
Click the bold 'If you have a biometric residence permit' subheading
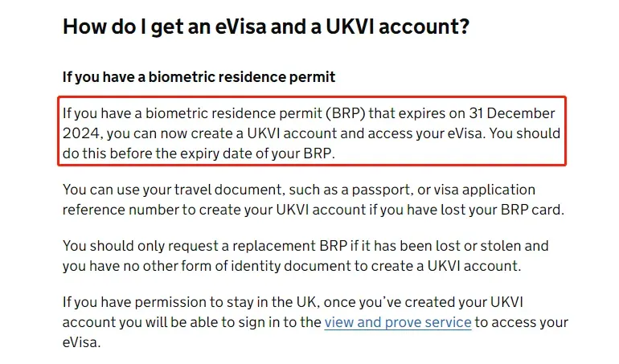[x=199, y=77]
